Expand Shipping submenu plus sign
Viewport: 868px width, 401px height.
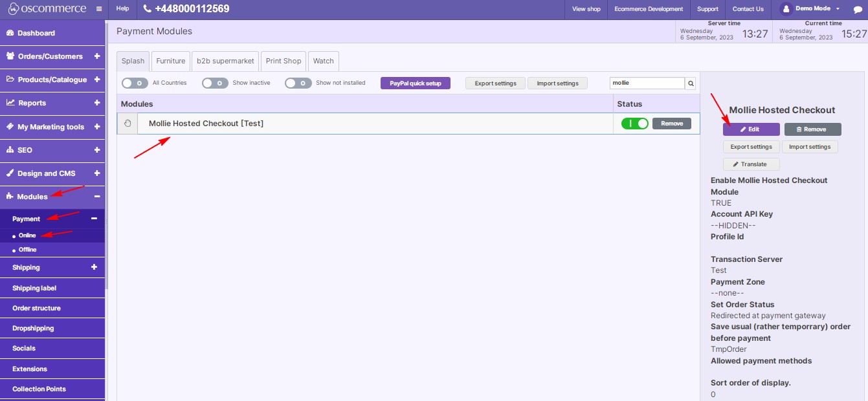(94, 267)
